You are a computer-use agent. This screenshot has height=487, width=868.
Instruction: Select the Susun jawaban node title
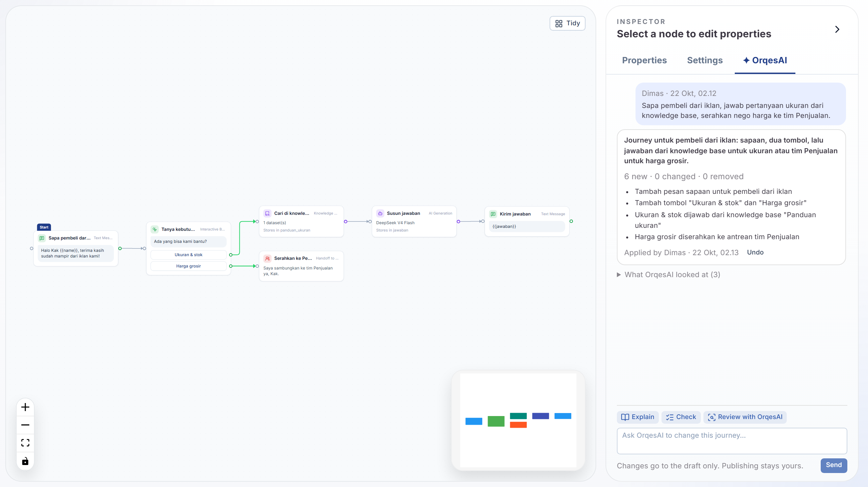(403, 213)
